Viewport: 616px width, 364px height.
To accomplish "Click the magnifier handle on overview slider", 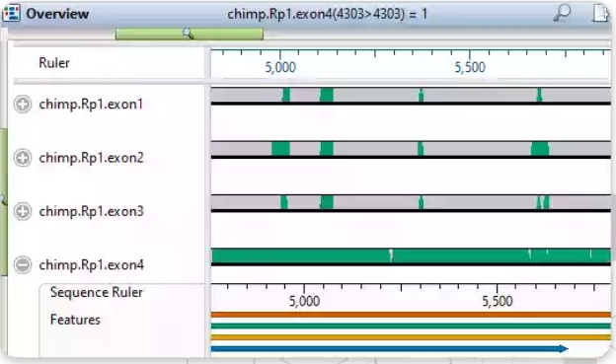I will point(189,34).
